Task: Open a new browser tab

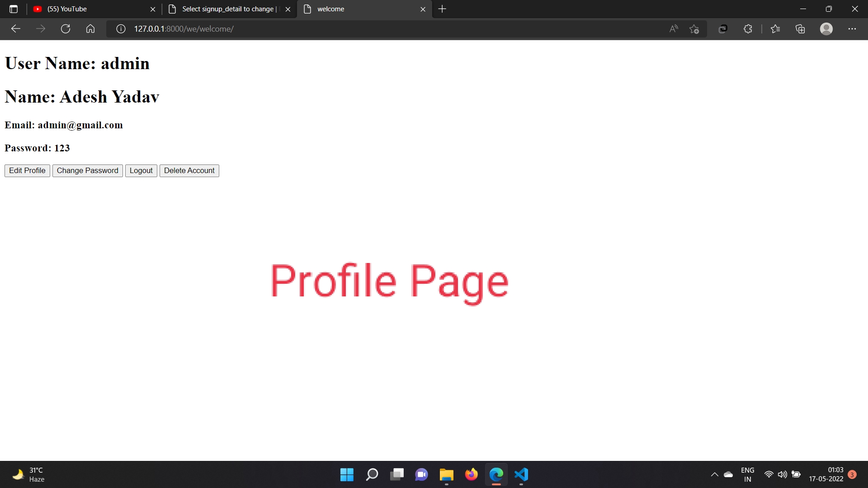Action: tap(442, 9)
